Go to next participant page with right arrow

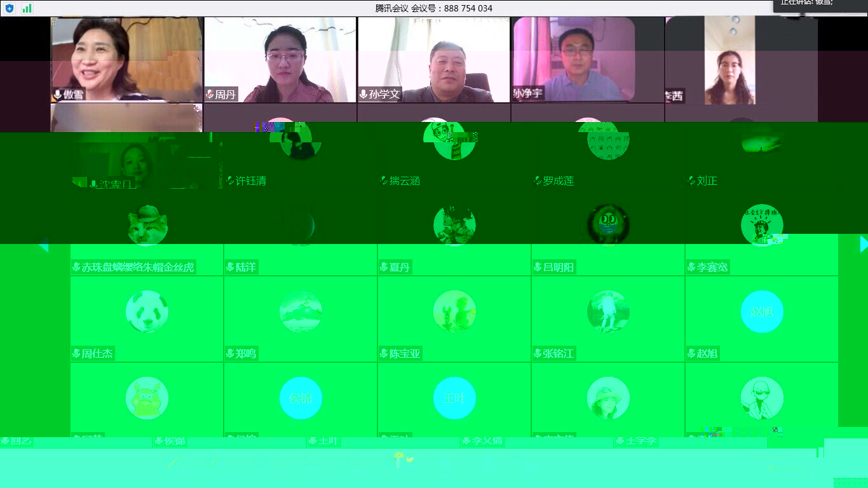[x=863, y=244]
